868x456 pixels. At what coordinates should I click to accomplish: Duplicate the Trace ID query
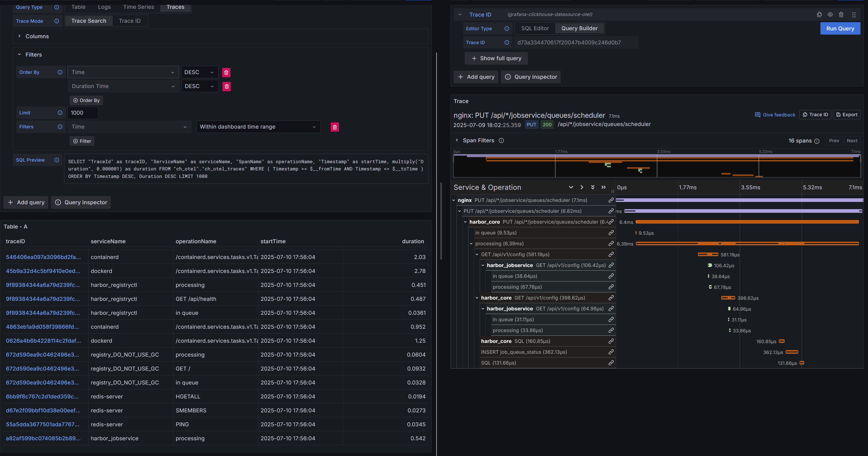pos(819,14)
